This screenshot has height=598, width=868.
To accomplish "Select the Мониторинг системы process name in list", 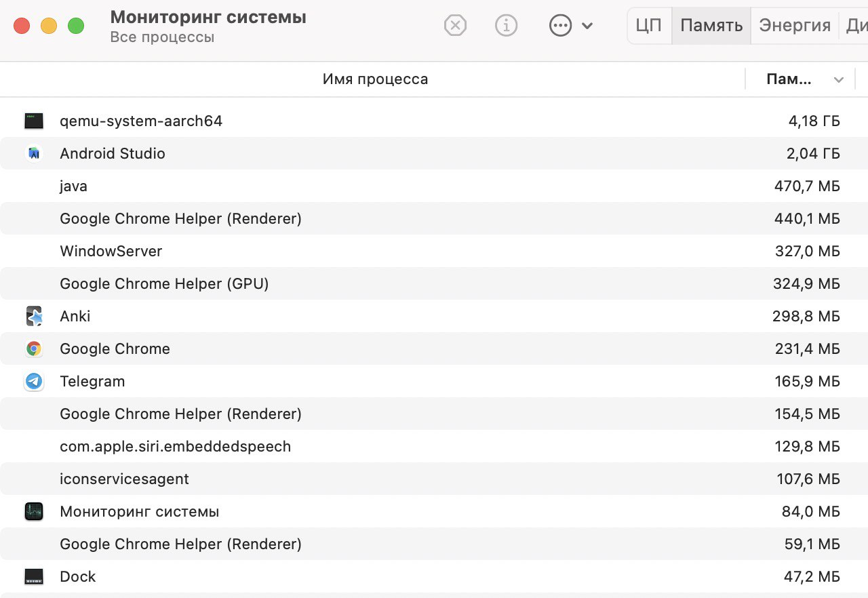I will click(x=140, y=511).
